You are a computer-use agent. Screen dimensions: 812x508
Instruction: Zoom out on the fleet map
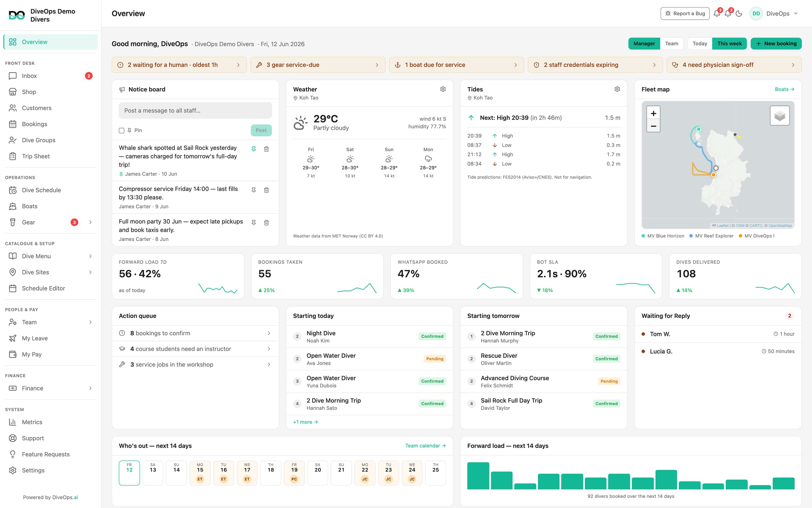[653, 126]
